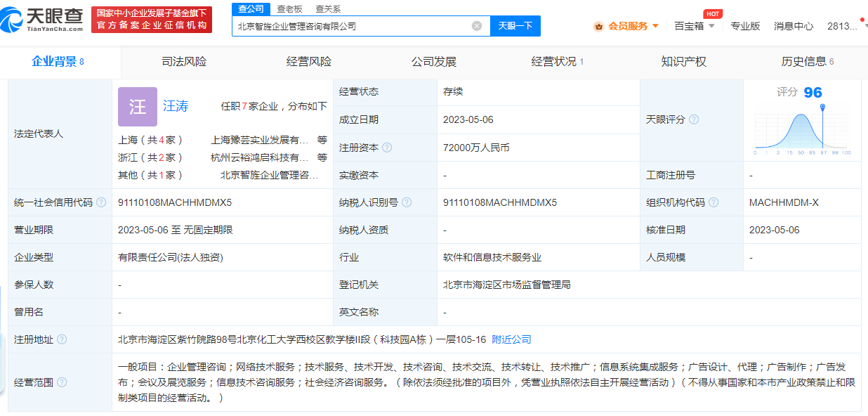
Task: Click the 汪 avatar of the legal representative
Action: pyautogui.click(x=138, y=106)
